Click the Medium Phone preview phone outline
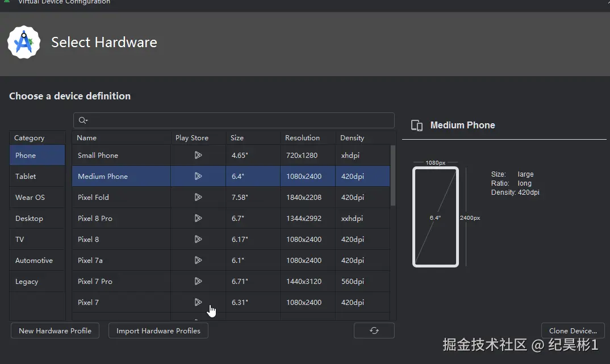 (x=435, y=217)
